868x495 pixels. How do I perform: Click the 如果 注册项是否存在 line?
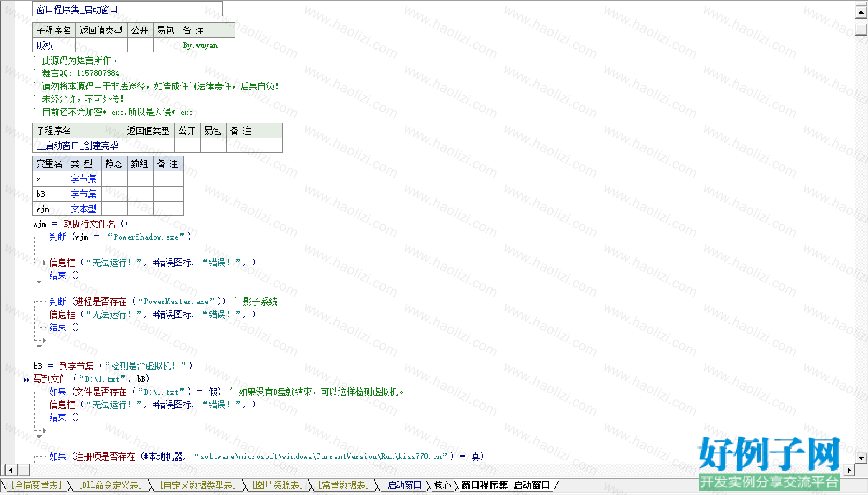tap(267, 456)
